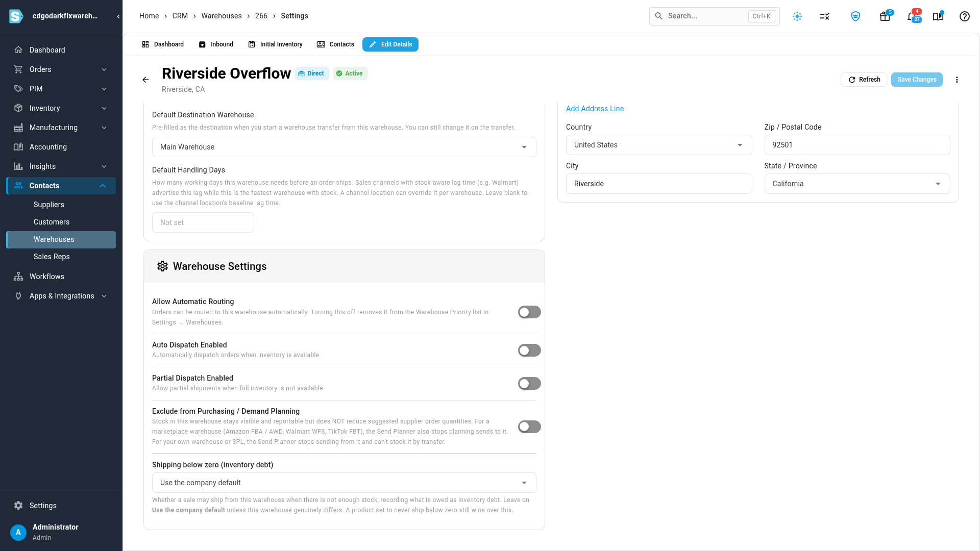Enable Auto Dispatch Enabled switch
The width and height of the screenshot is (980, 551).
coord(529,350)
